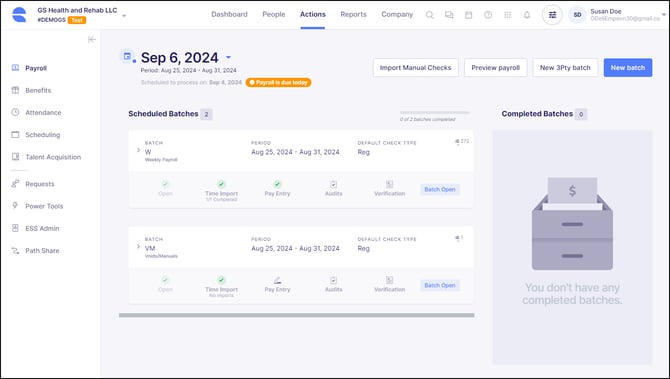Click the ESS Admin icon

[15, 228]
